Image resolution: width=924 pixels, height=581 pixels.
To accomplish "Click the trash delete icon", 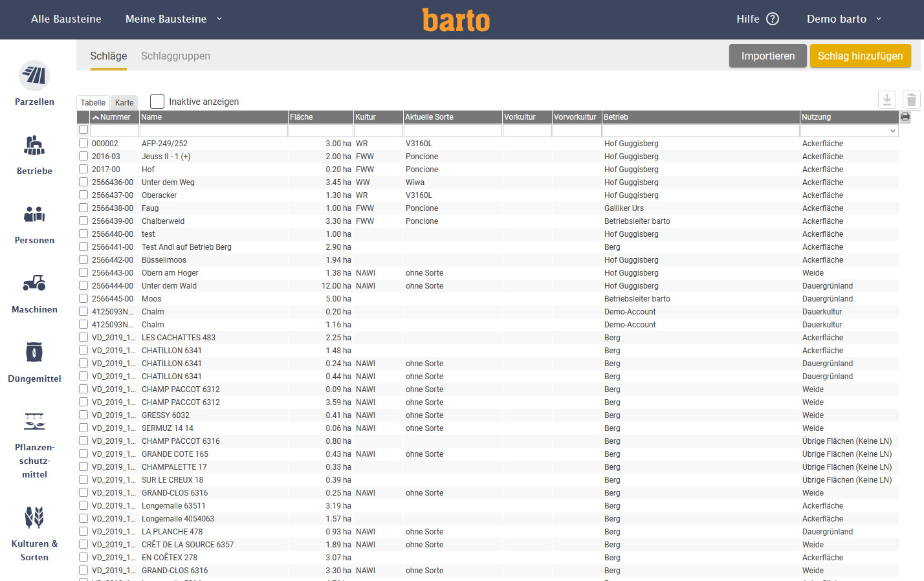I will pos(911,100).
